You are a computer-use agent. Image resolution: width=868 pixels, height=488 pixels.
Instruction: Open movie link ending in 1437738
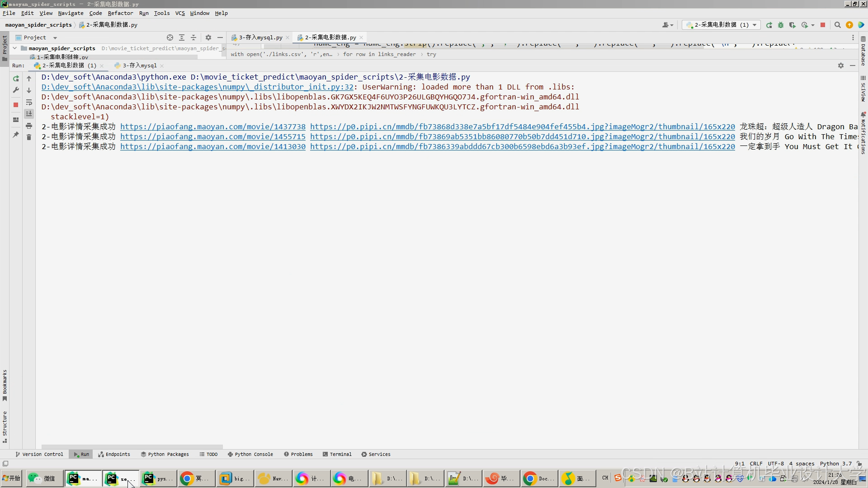[212, 127]
